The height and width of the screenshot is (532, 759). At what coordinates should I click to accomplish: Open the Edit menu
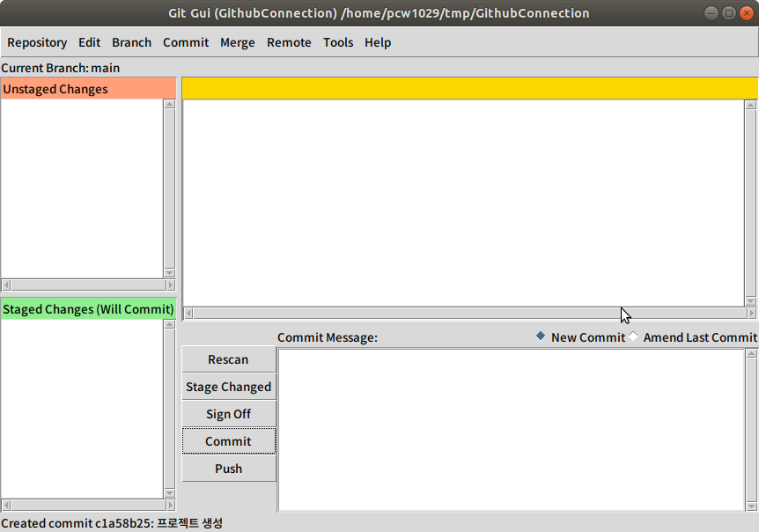point(89,42)
